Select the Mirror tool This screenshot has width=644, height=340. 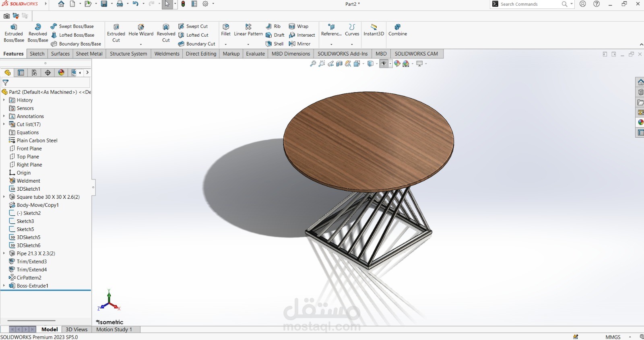tap(299, 44)
